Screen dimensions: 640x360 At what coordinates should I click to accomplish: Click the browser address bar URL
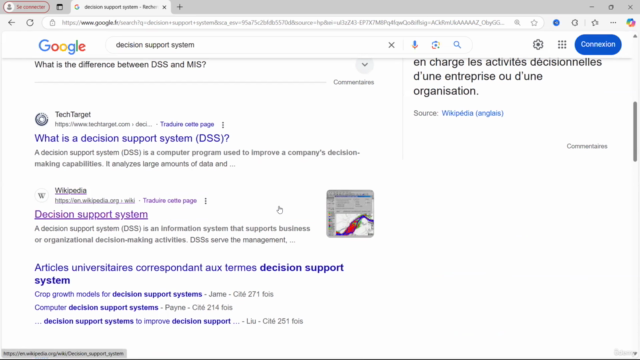[x=283, y=23]
